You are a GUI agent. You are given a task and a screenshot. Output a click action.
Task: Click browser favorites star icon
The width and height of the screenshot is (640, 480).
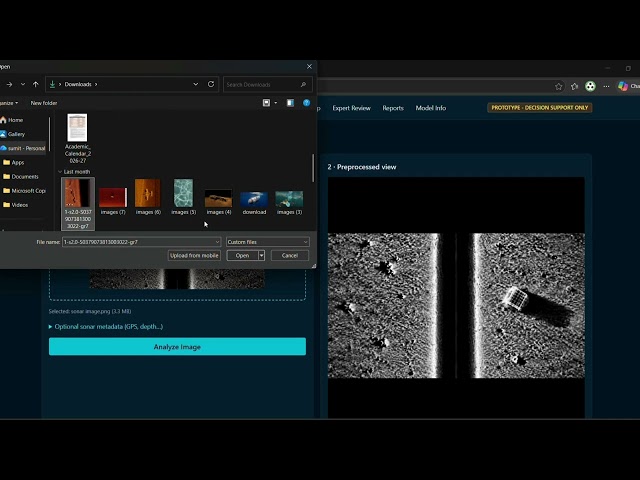[x=558, y=86]
